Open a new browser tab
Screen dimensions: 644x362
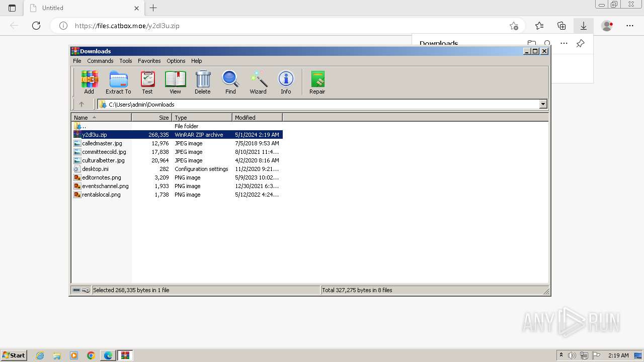pyautogui.click(x=153, y=8)
